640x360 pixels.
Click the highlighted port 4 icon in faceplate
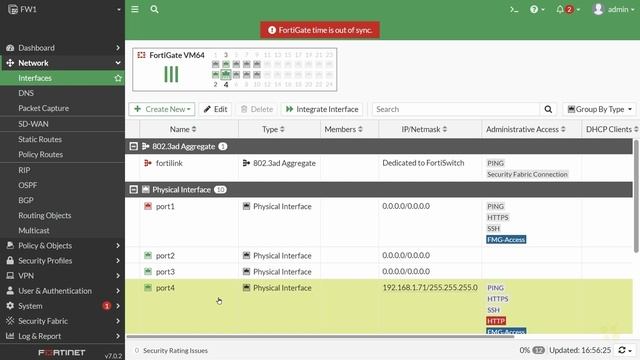click(226, 75)
